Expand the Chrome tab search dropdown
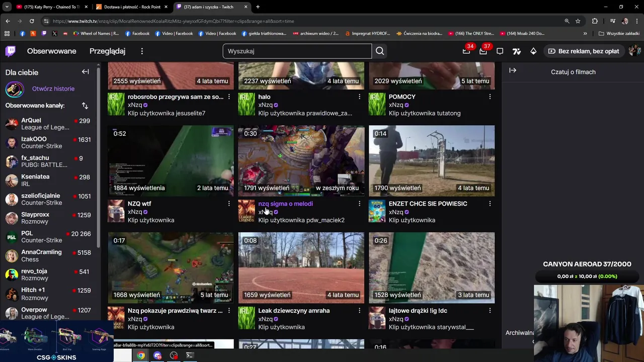Viewport: 644px width, 362px height. click(x=7, y=7)
